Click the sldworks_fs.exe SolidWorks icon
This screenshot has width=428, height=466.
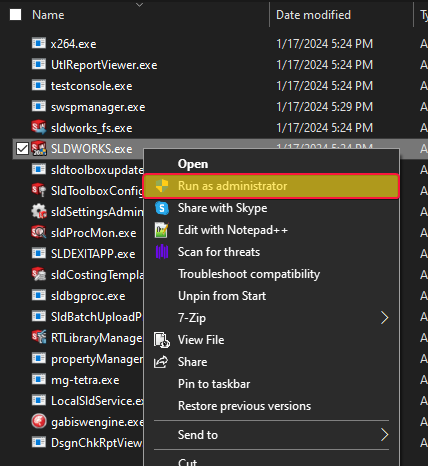click(39, 127)
